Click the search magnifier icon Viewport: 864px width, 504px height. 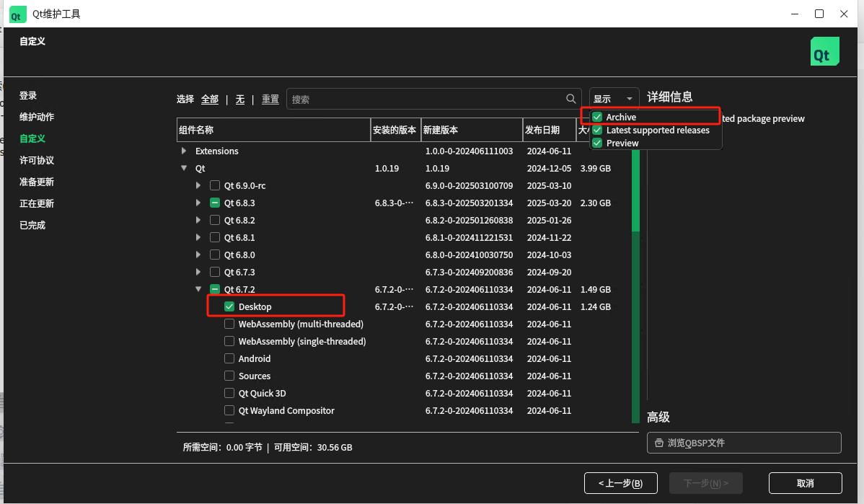(571, 99)
